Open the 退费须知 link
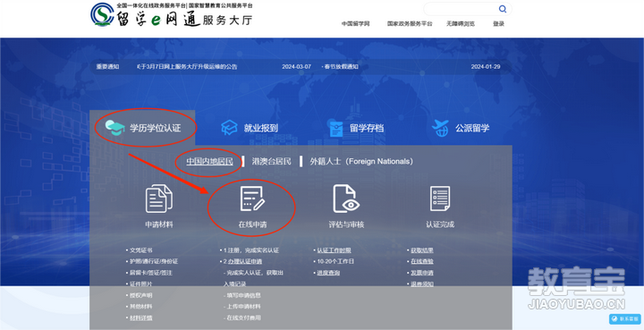The height and width of the screenshot is (330, 644). 422,283
